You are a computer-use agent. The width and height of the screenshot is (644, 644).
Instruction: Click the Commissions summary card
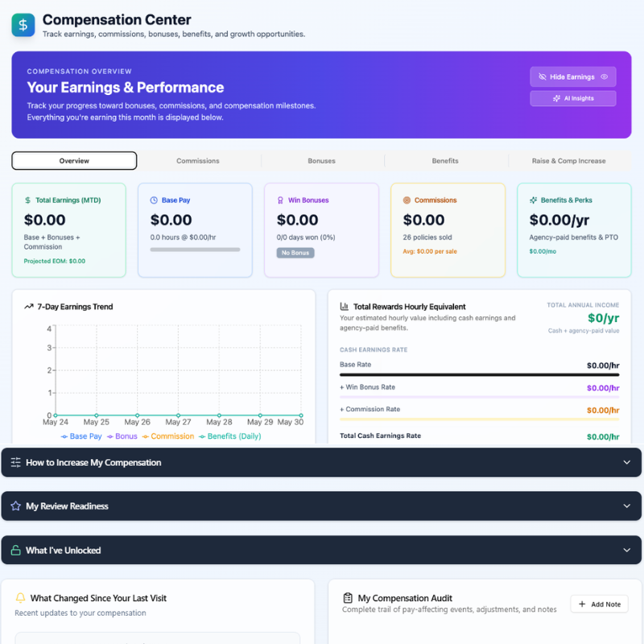[x=448, y=230]
